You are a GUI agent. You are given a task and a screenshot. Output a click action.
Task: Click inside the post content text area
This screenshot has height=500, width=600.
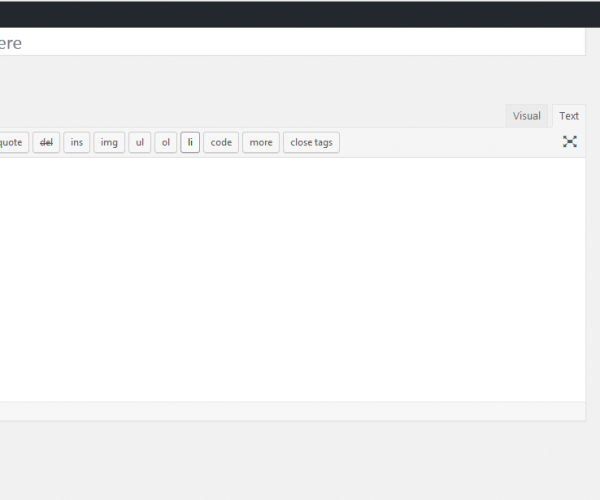pyautogui.click(x=290, y=280)
